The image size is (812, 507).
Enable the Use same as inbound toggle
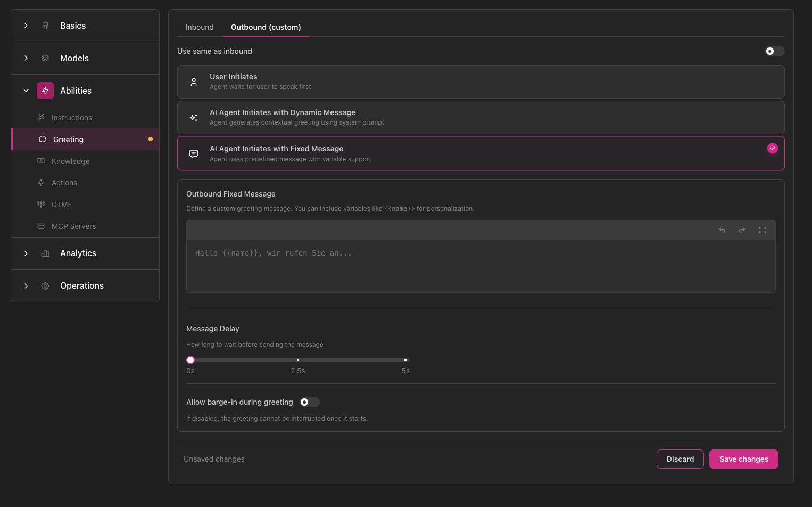point(774,51)
